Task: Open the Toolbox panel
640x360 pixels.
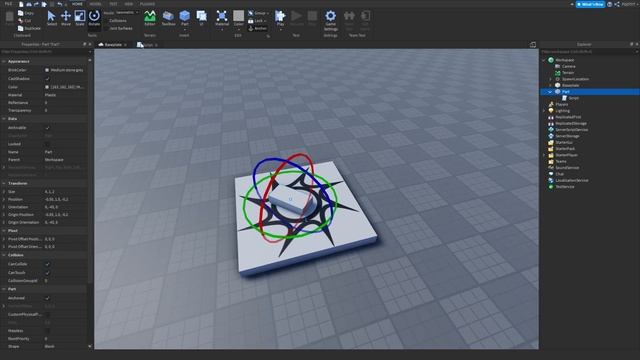Action: point(168,18)
